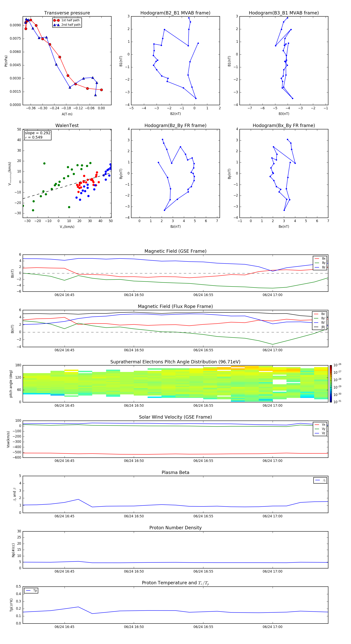Screen dimensions: 351x644
Task: Click the Tp legend entry
Action: click(31, 591)
